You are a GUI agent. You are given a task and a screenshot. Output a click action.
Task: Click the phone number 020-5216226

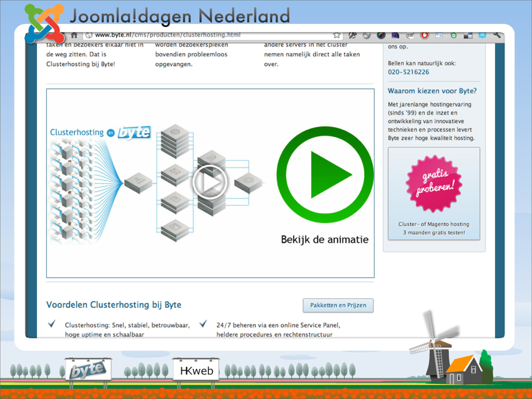(408, 72)
